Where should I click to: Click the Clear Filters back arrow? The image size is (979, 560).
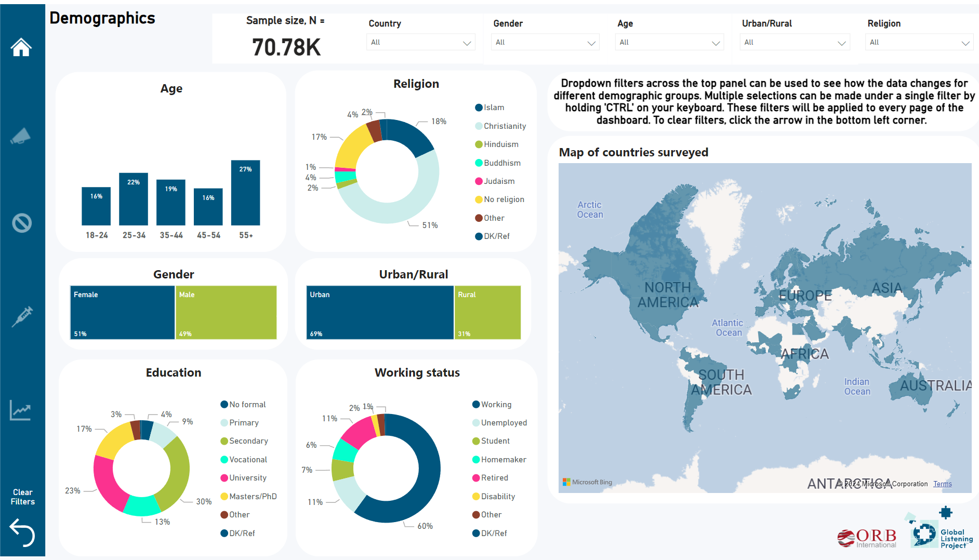coord(22,532)
